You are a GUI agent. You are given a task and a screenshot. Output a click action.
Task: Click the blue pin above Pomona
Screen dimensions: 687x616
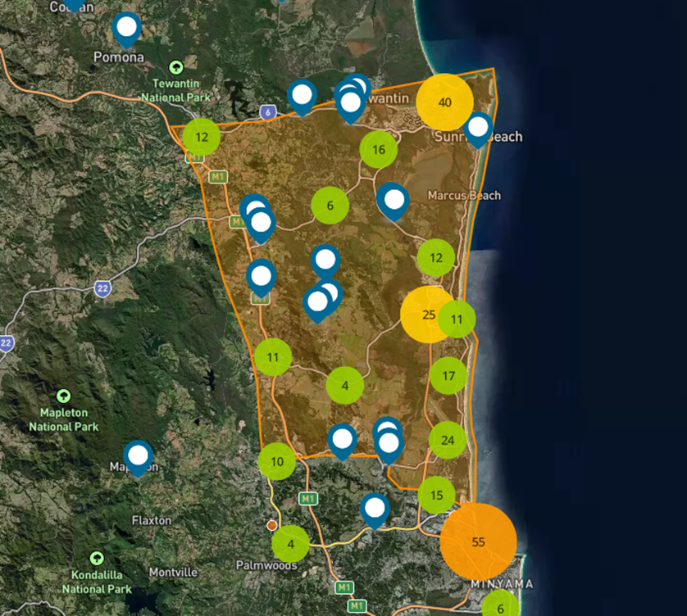coord(126,29)
